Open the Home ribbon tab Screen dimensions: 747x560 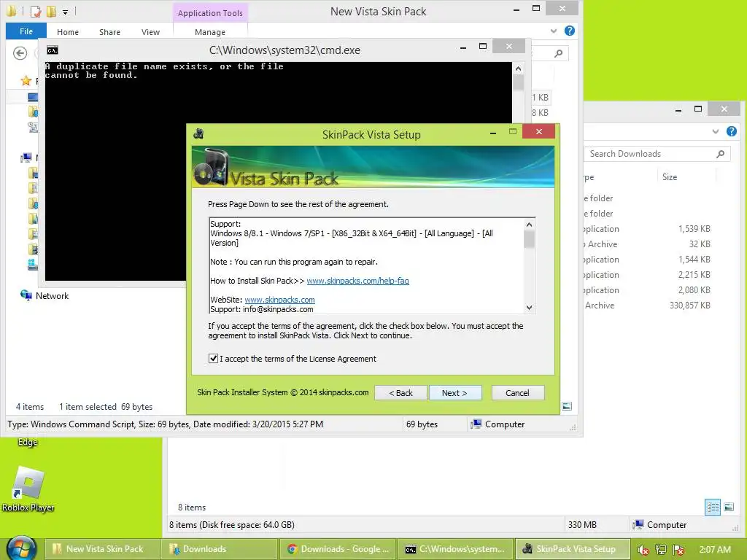pos(68,32)
